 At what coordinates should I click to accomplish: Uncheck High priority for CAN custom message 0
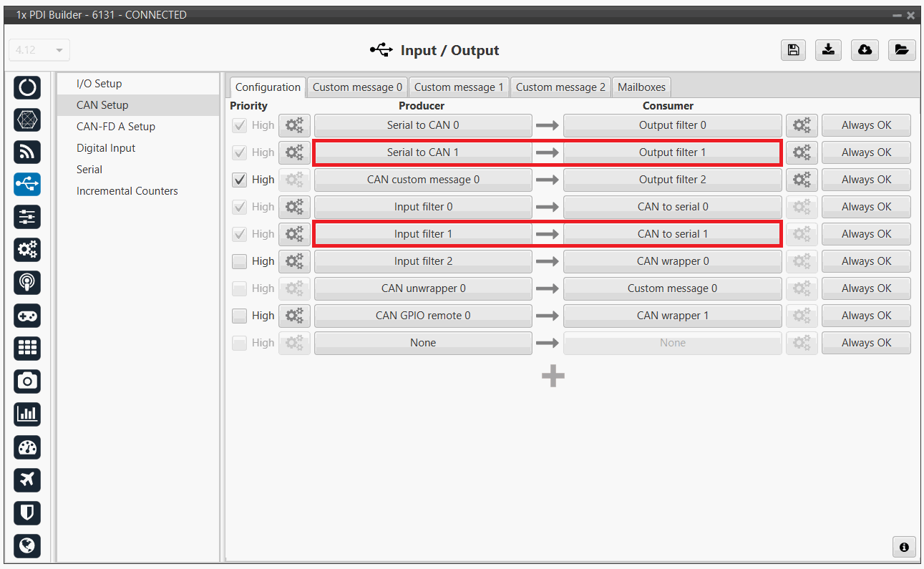pos(240,180)
